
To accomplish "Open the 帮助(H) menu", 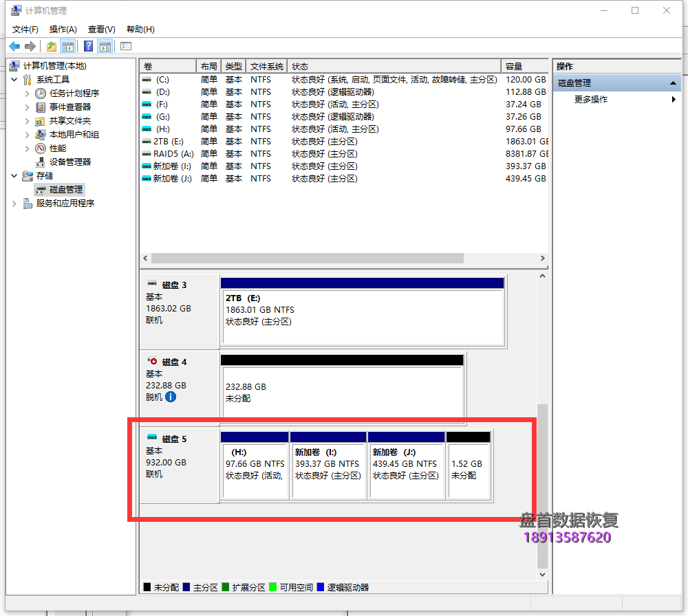I will [140, 30].
